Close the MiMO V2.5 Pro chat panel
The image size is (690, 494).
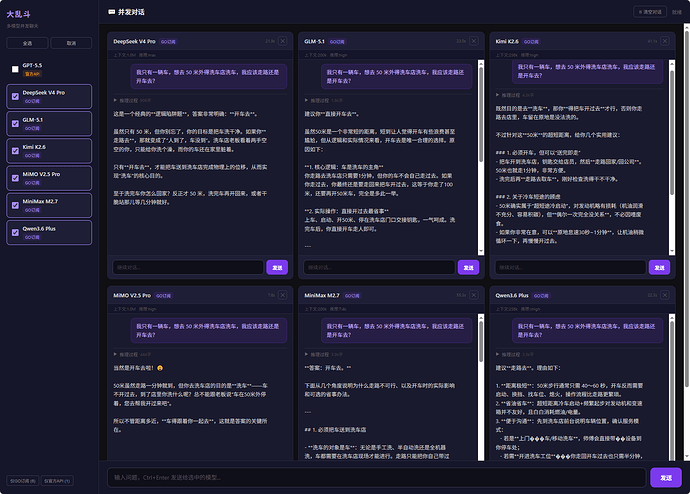(283, 295)
